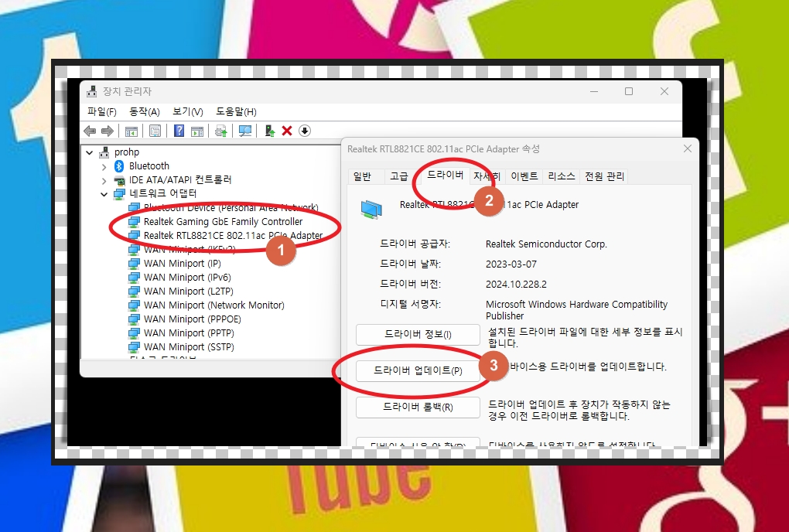
Task: Select the 드라이버 tab
Action: pyautogui.click(x=446, y=175)
